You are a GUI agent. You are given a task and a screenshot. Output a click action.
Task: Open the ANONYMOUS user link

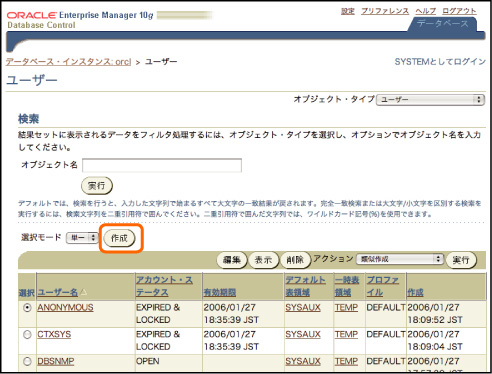tap(65, 307)
